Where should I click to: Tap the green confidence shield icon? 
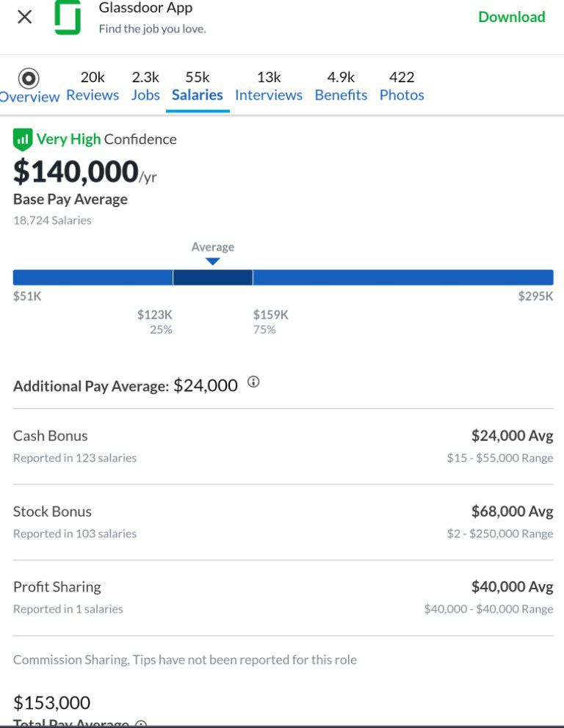click(x=23, y=139)
